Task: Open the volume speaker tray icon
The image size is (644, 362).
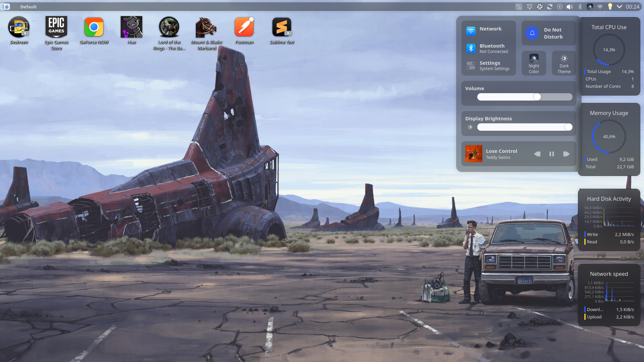Action: (570, 7)
